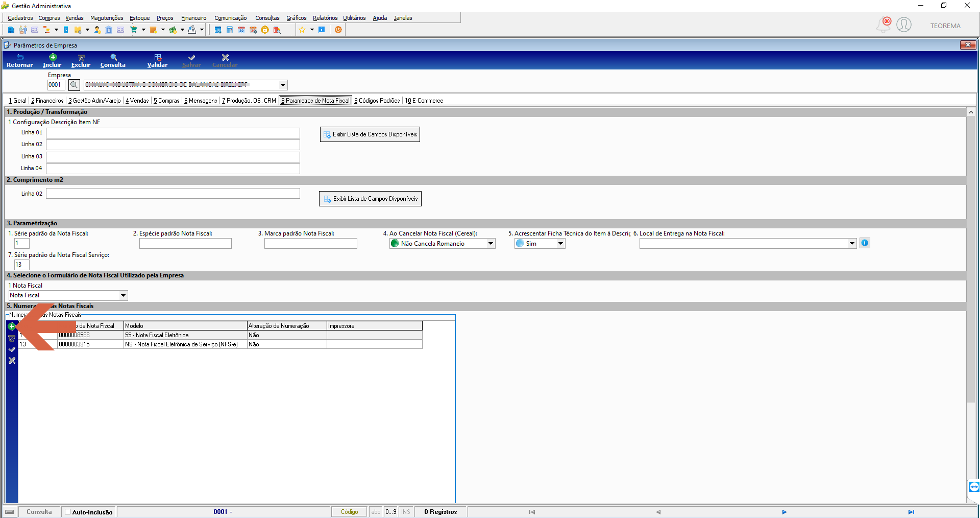This screenshot has width=980, height=518.
Task: Click the Excluir toolbar icon
Action: click(x=81, y=58)
